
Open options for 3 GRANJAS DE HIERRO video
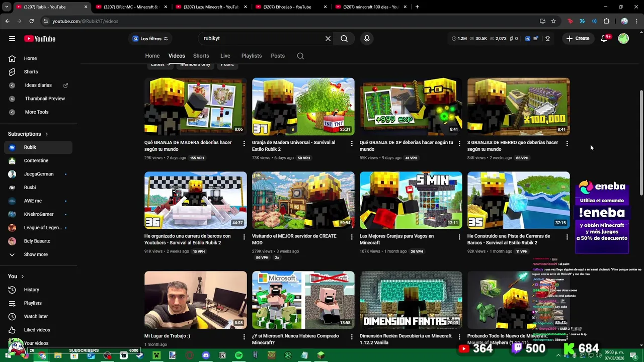point(567,143)
